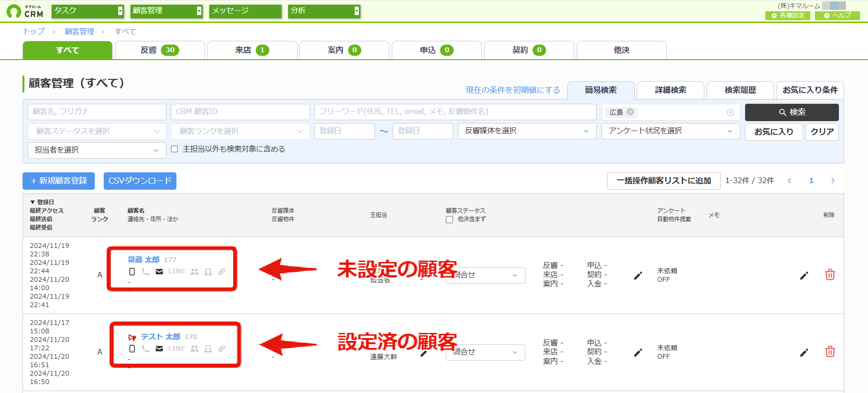Edit status pencil for 齋藤 太郎 row
This screenshot has height=393, width=868.
[x=638, y=275]
